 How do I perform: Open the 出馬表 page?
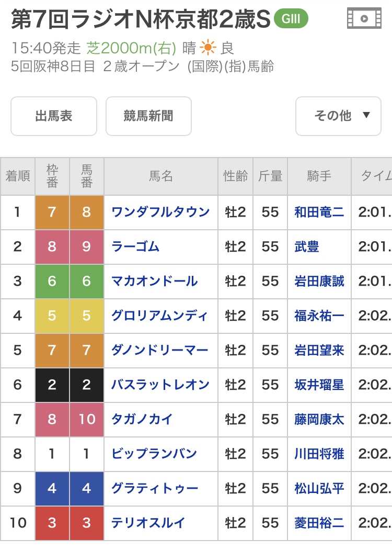pos(54,116)
